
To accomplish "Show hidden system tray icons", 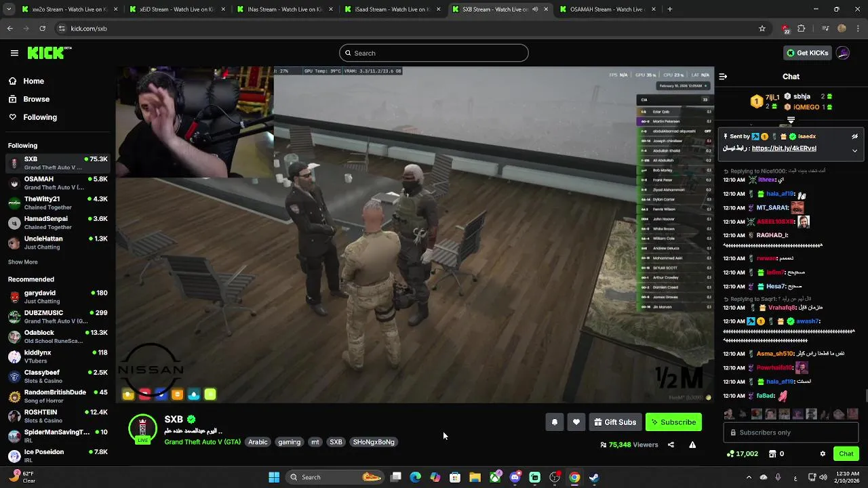I will [749, 477].
